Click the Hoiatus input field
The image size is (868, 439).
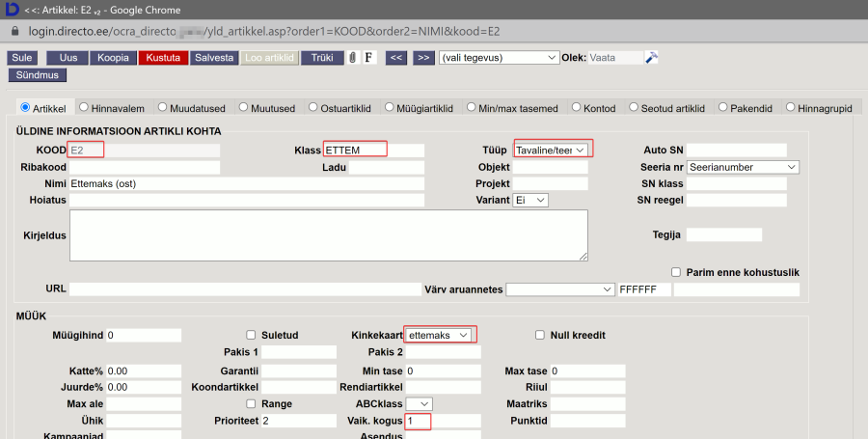coord(247,200)
